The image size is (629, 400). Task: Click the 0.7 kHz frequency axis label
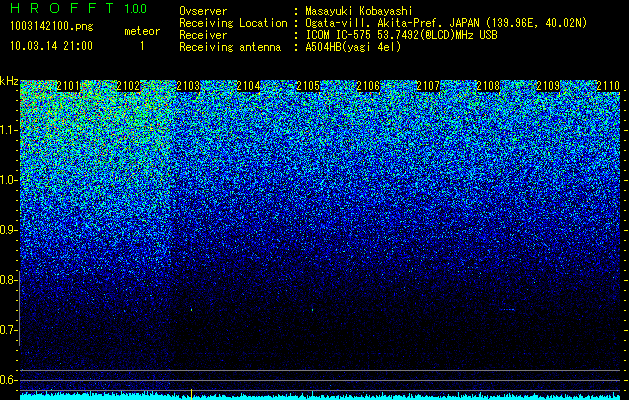tap(8, 330)
